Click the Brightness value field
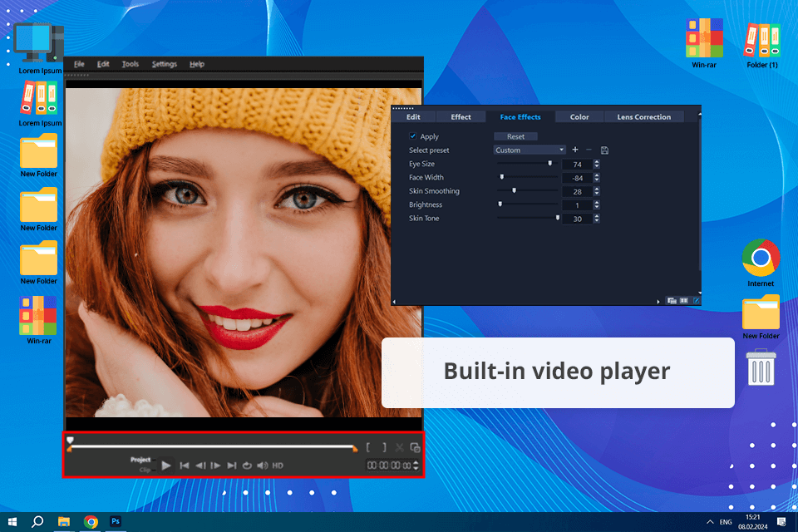 [x=577, y=205]
